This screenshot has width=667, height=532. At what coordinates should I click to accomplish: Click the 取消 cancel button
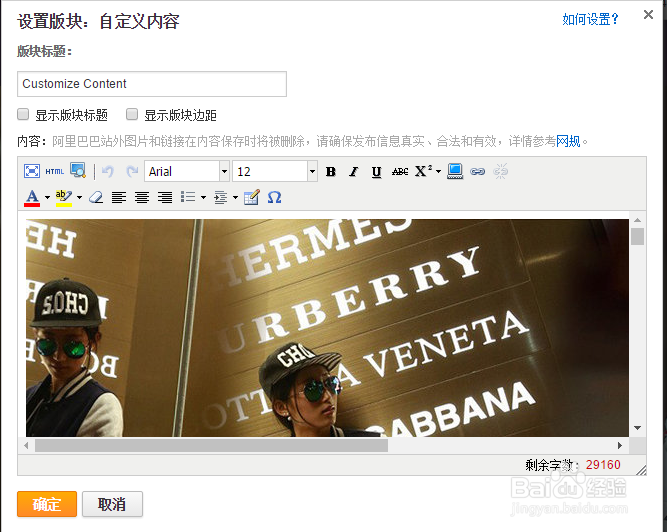tap(112, 504)
